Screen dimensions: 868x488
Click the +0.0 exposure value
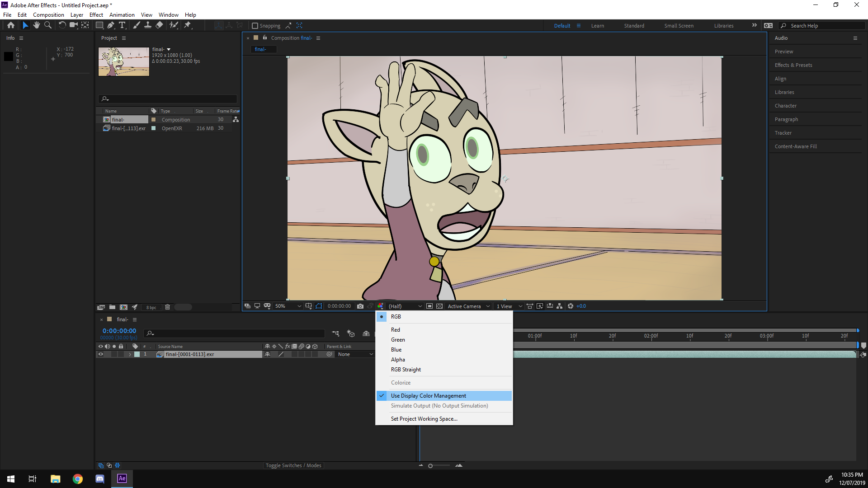(x=581, y=306)
